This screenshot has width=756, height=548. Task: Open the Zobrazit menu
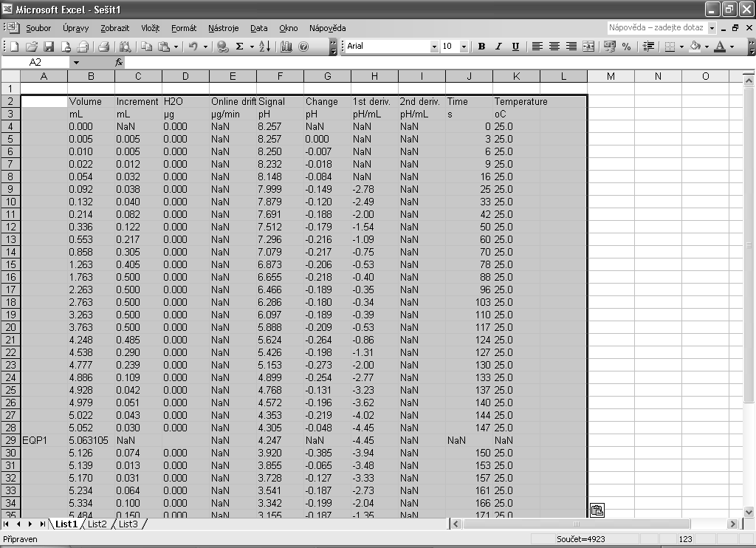point(114,28)
